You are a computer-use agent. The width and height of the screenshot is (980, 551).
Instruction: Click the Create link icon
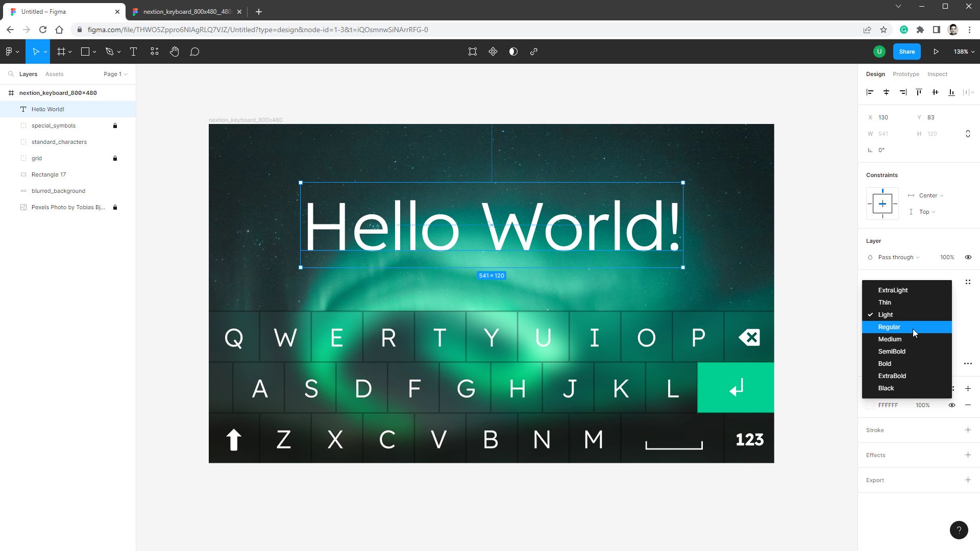coord(534,51)
